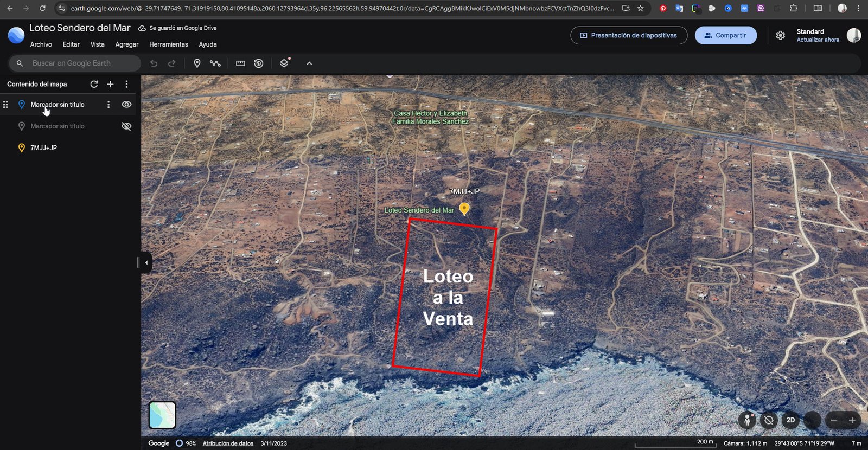Click the add placemark pin tool

click(197, 63)
